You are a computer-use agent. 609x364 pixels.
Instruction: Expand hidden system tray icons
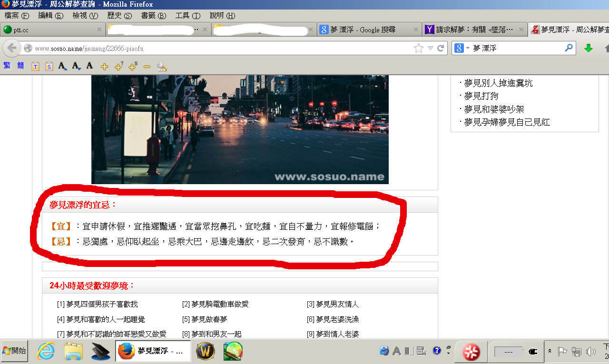[550, 351]
